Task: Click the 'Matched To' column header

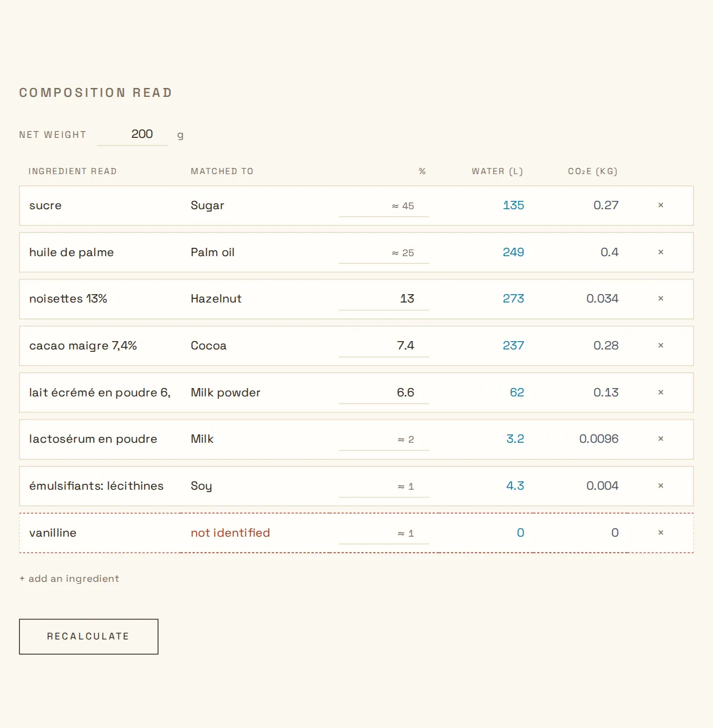Action: click(222, 172)
